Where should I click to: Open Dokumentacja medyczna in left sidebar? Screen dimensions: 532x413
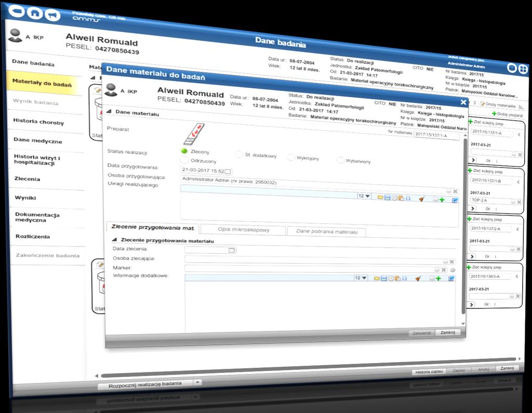pos(37,217)
